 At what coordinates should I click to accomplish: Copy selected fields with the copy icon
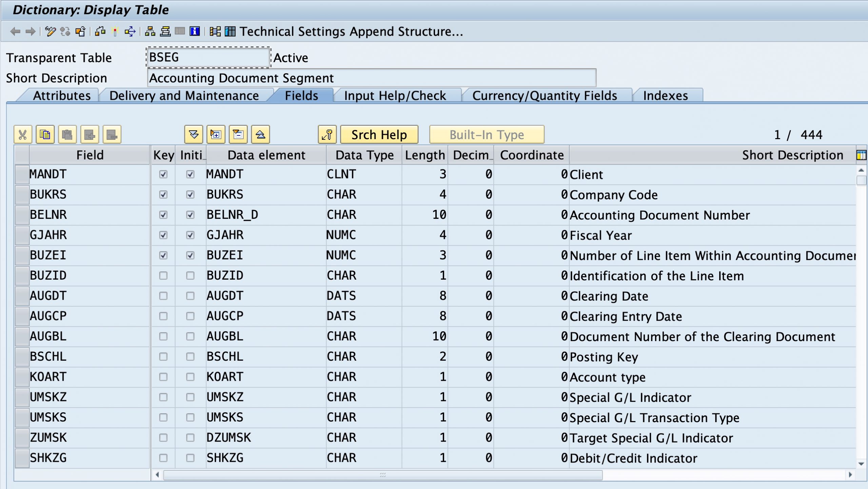45,134
